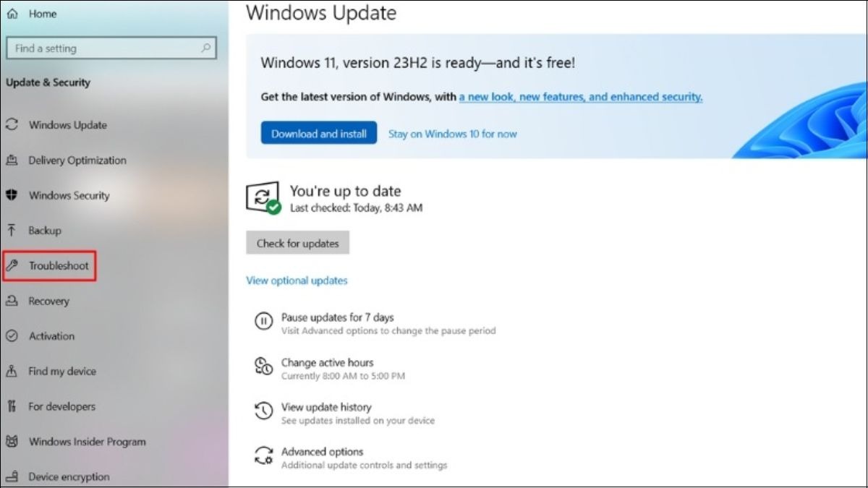Click the Last checked: Today, 8:43 AM text
The height and width of the screenshot is (488, 868).
tap(357, 208)
